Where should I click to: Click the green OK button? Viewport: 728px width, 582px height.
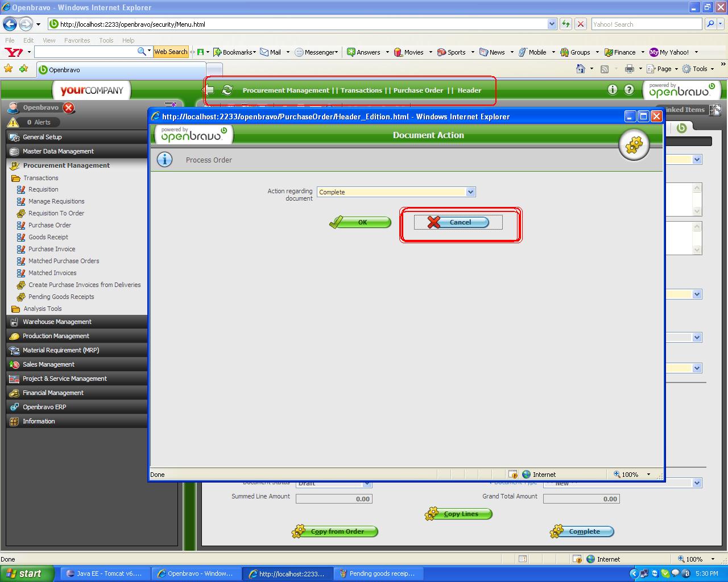tap(361, 222)
